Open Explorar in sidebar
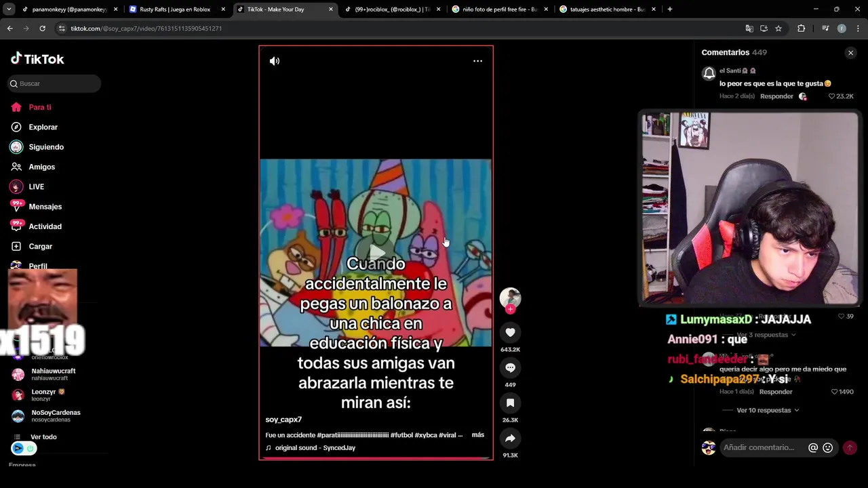Viewport: 868px width, 488px height. tap(43, 127)
